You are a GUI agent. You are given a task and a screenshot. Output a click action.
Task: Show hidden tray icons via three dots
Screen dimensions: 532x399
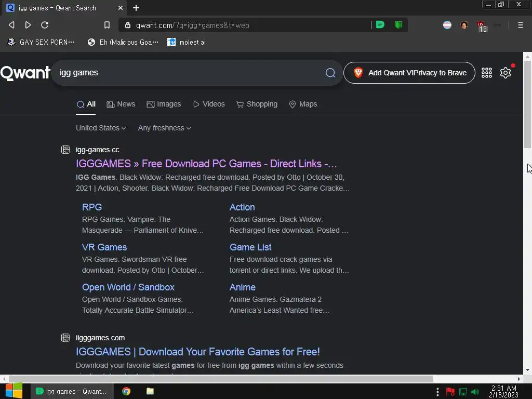[437, 392]
